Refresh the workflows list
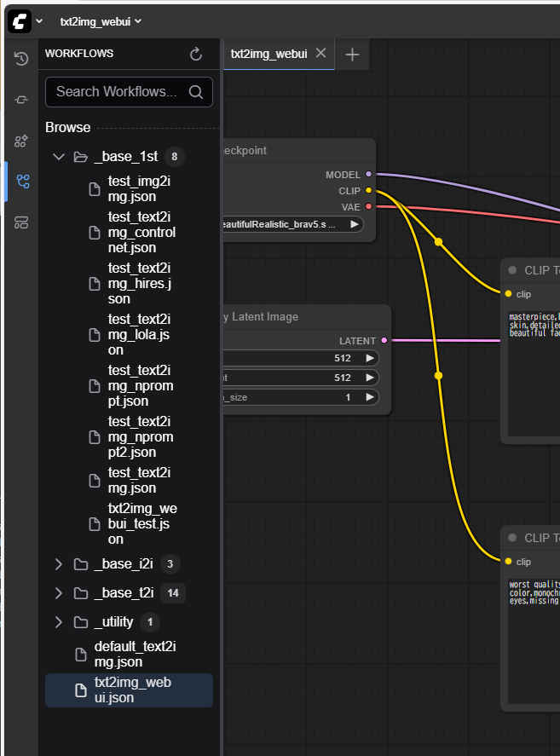The width and height of the screenshot is (560, 756). click(x=196, y=54)
